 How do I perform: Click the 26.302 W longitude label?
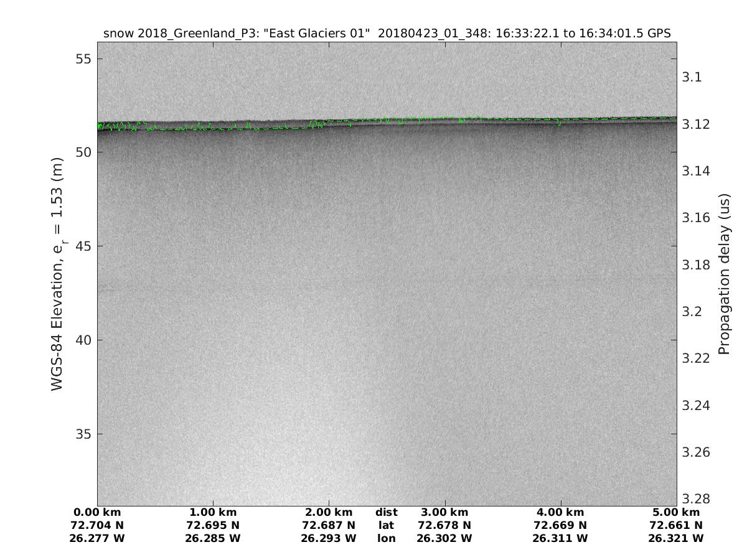pos(444,538)
